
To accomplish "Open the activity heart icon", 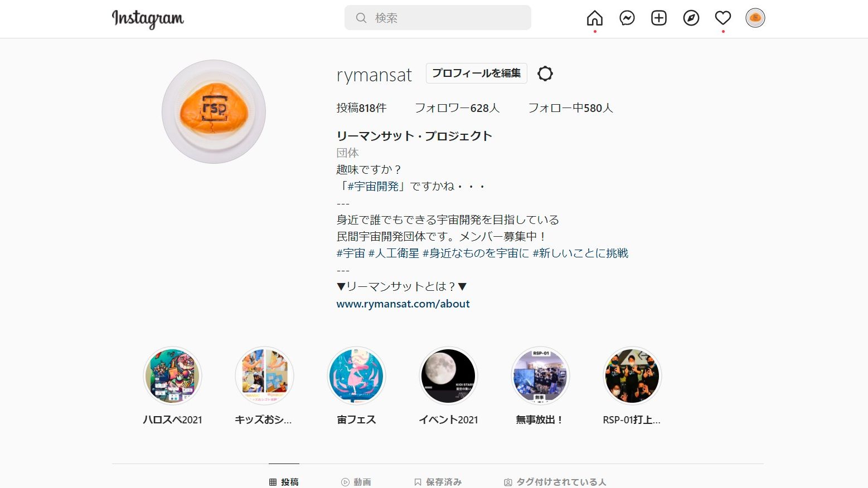I will pos(723,18).
